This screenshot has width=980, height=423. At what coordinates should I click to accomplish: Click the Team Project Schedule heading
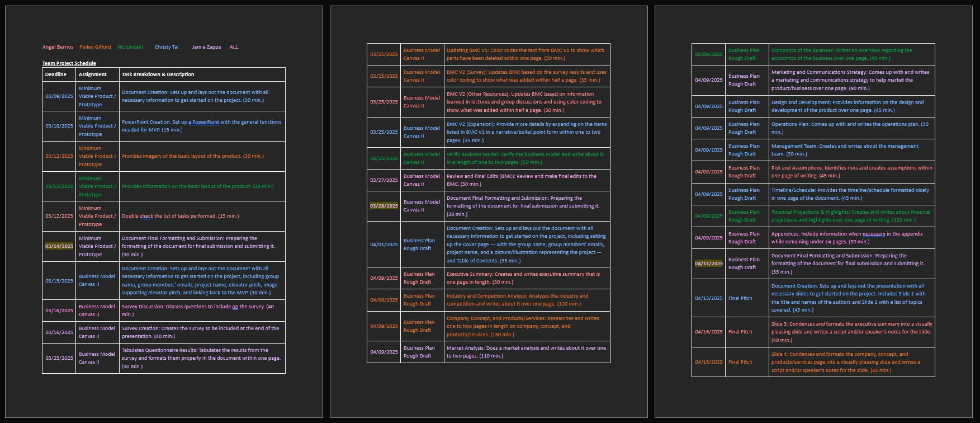tap(69, 63)
